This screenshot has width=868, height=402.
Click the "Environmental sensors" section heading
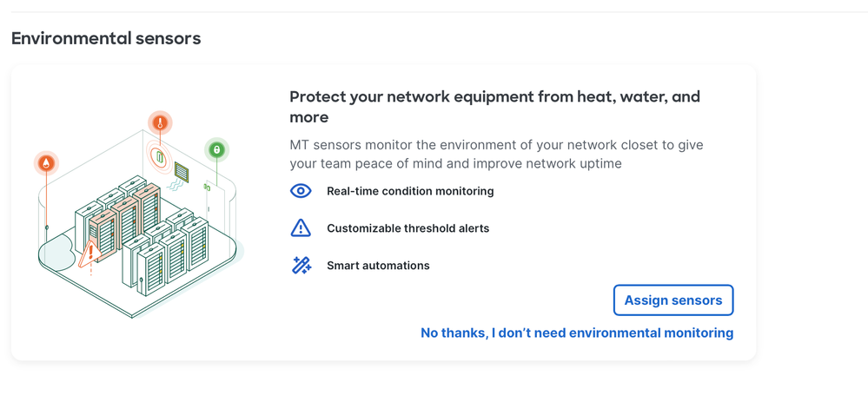(106, 38)
